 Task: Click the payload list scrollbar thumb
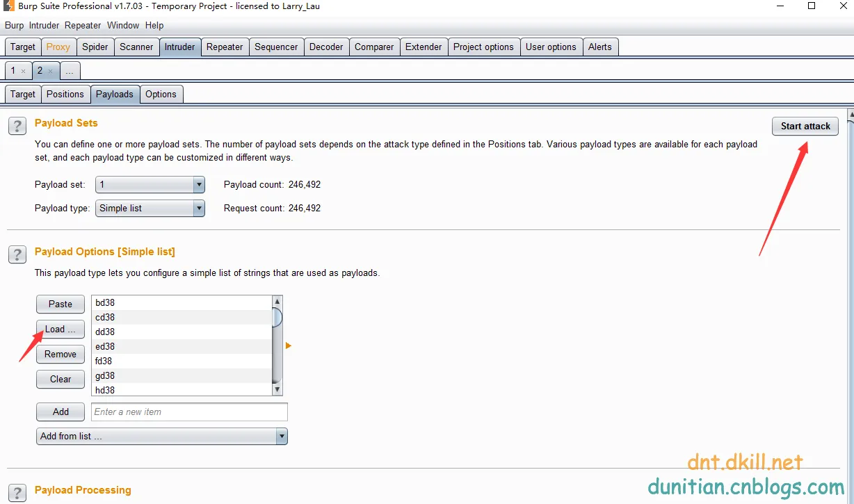click(277, 318)
